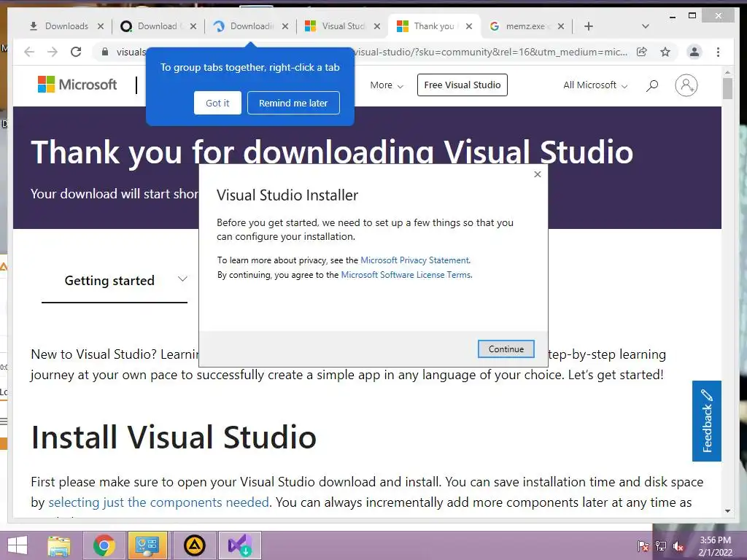The height and width of the screenshot is (560, 747).
Task: Open Chrome three-dot menu
Action: (x=718, y=52)
